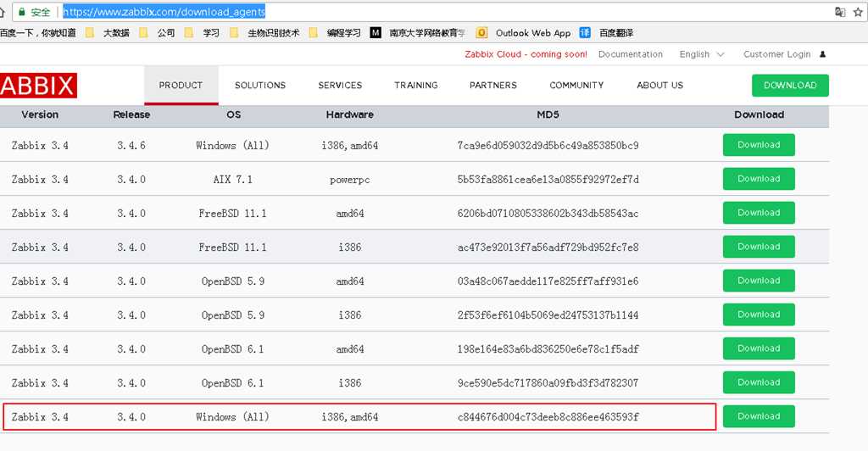Click the green DOWNLOAD header button
Screen dimensions: 868x451
[790, 86]
